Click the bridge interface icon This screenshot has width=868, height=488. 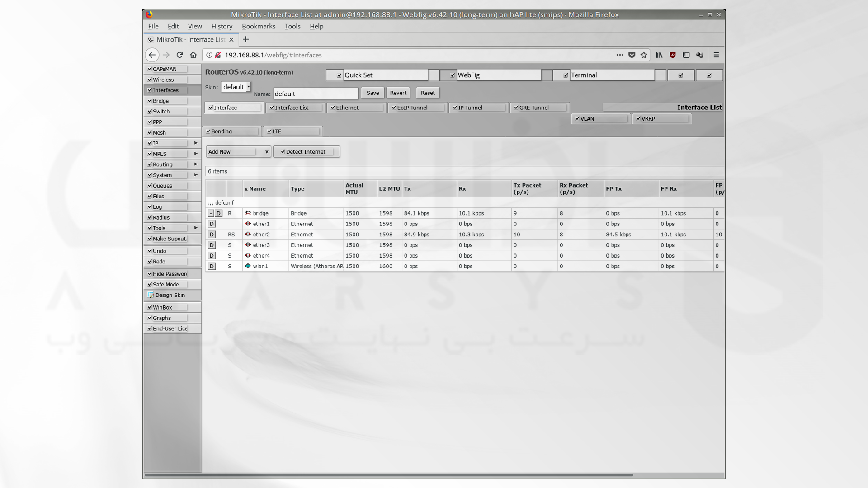(248, 213)
